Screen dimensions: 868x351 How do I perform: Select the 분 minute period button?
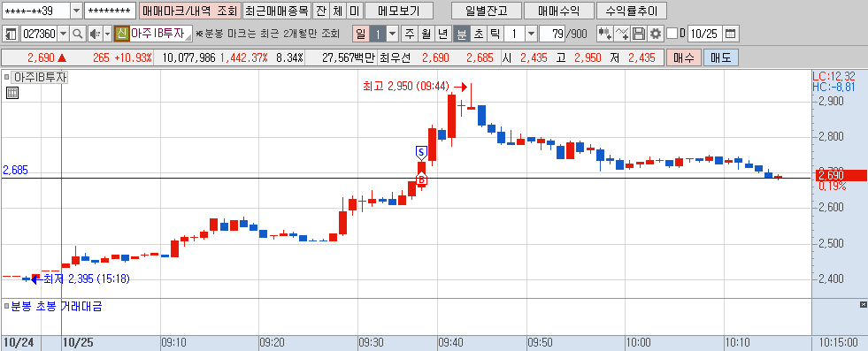pyautogui.click(x=461, y=34)
